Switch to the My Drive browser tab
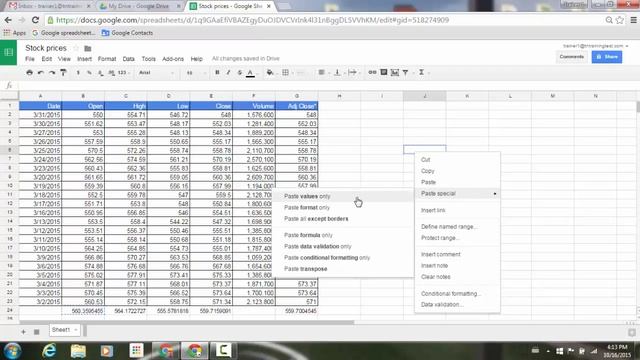Screen dimensions: 640x360 (139, 6)
